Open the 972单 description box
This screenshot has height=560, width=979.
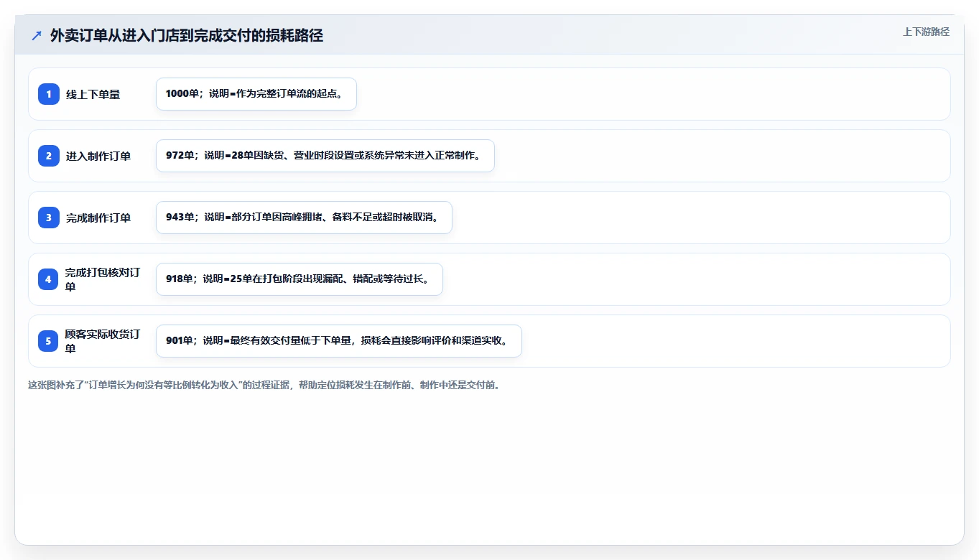click(325, 156)
